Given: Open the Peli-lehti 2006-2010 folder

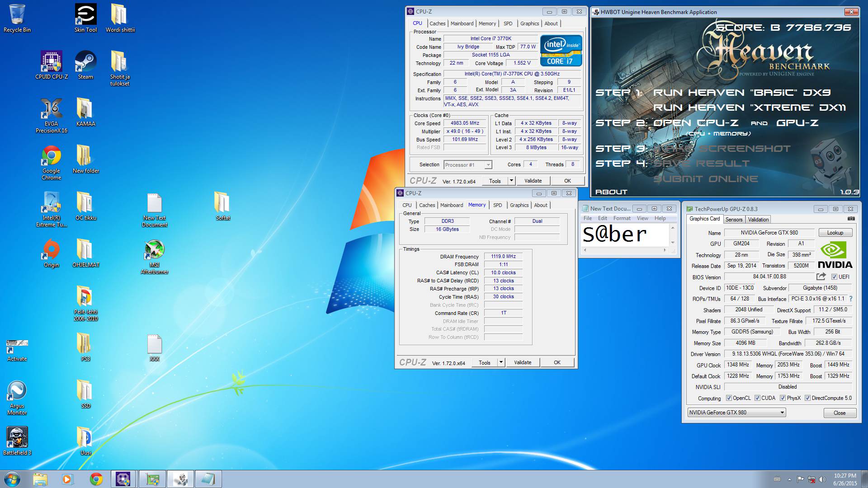Looking at the screenshot, I should tap(85, 304).
